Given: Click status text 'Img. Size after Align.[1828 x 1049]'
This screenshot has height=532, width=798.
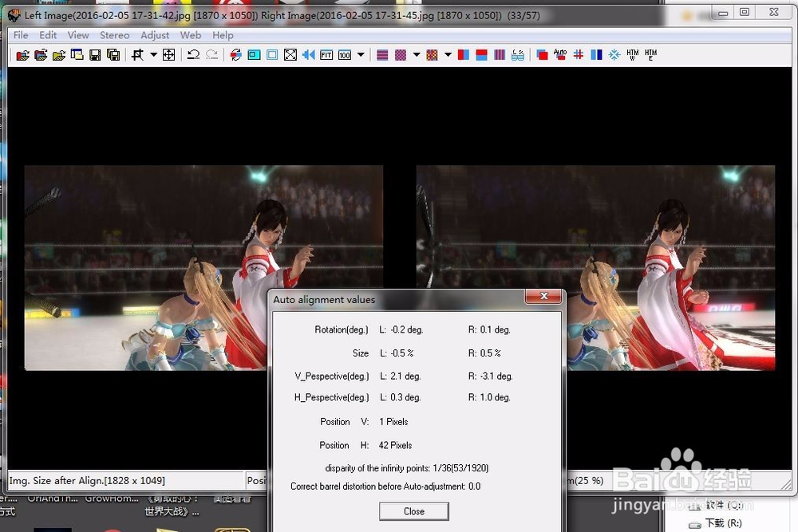Looking at the screenshot, I should click(x=87, y=481).
